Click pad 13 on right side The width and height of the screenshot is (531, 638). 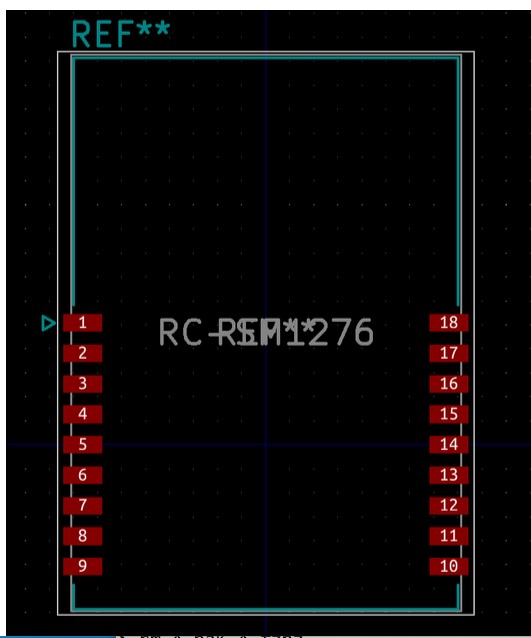point(449,475)
